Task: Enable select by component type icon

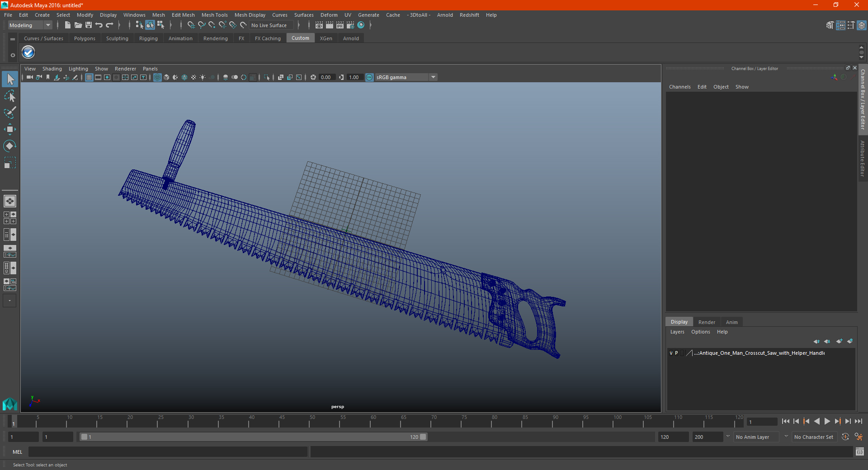Action: (x=160, y=25)
